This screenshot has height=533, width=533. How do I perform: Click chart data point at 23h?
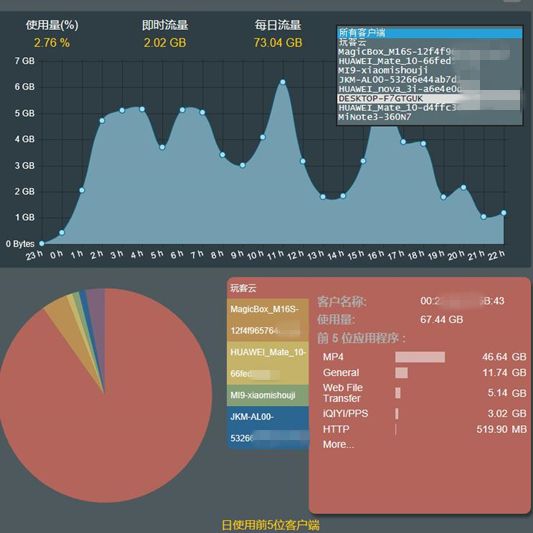41,243
